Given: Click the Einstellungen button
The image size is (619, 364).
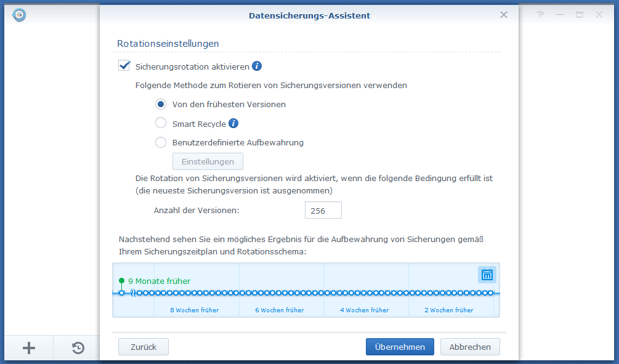Looking at the screenshot, I should click(x=208, y=161).
